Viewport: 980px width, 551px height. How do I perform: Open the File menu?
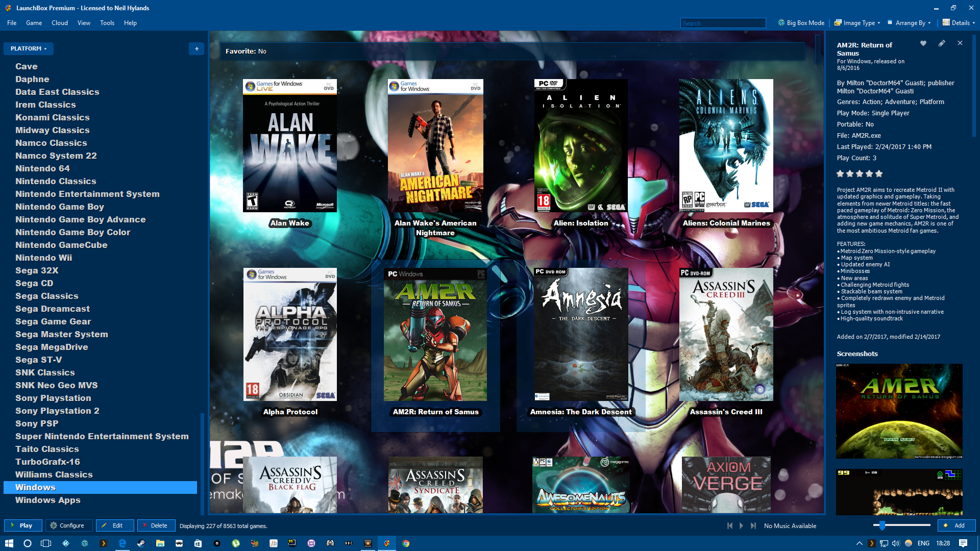pos(12,23)
